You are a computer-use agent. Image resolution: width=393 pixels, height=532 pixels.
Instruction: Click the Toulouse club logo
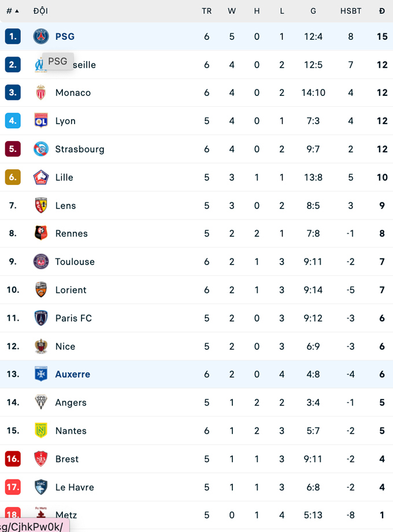coord(41,262)
